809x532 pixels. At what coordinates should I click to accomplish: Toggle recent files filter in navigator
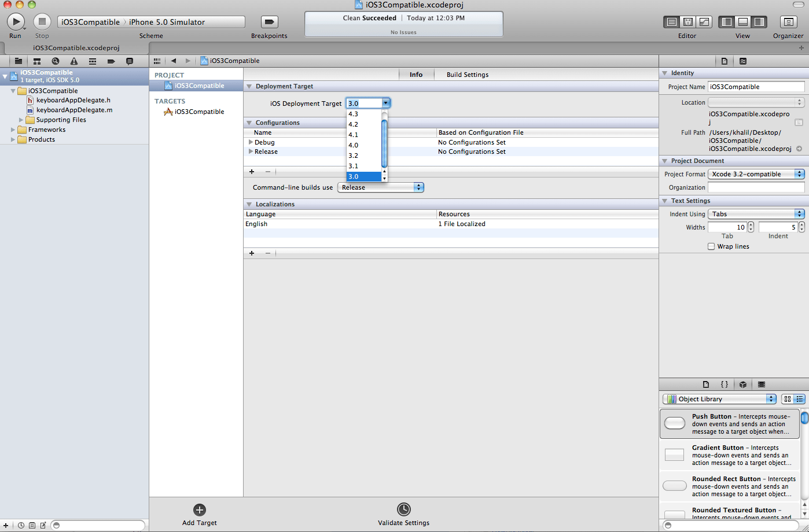pyautogui.click(x=21, y=525)
